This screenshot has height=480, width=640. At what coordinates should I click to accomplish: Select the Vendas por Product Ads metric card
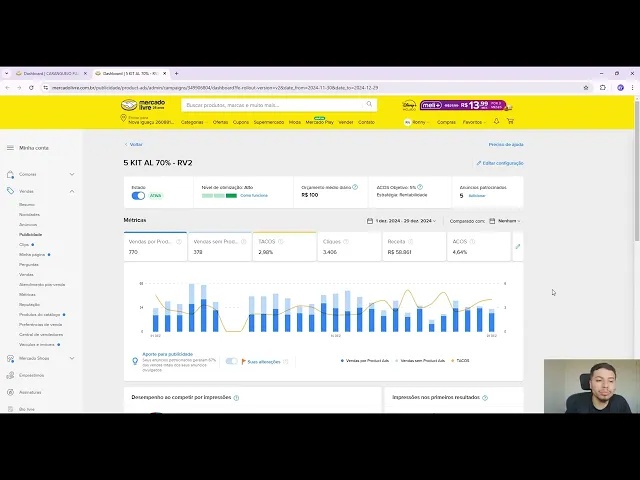[155, 247]
